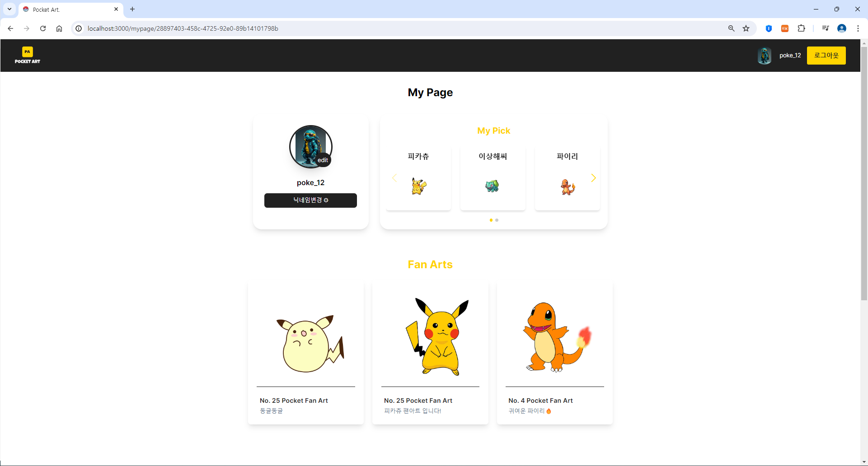
Task: Open a new browser tab
Action: point(132,9)
